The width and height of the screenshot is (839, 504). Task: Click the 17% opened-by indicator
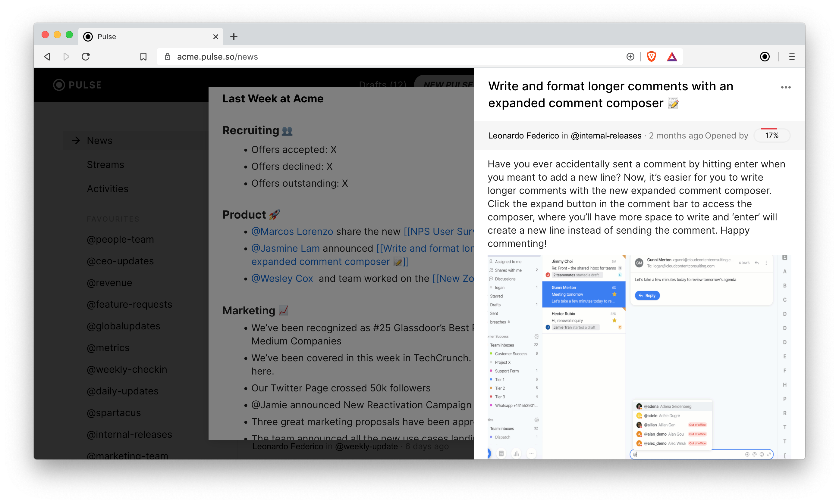pyautogui.click(x=772, y=135)
